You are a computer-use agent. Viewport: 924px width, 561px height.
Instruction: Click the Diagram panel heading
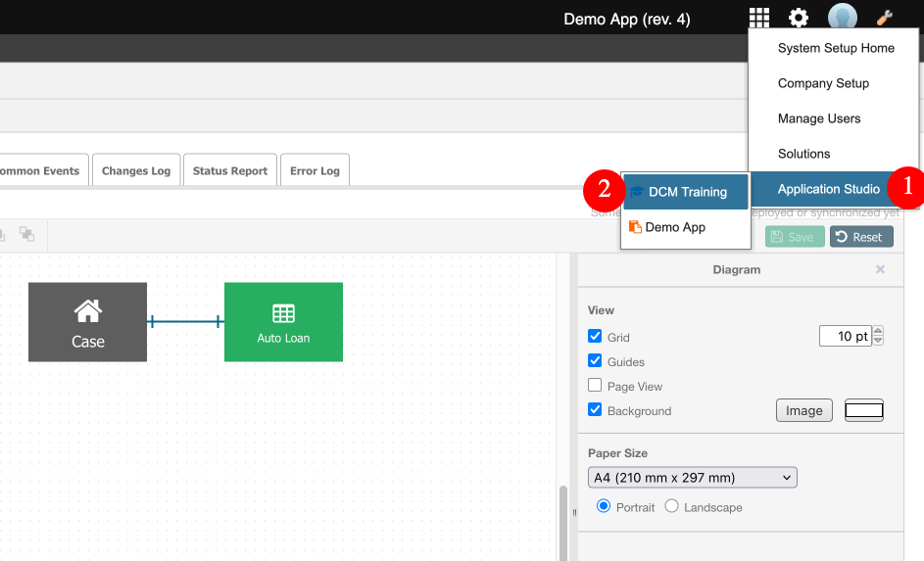tap(737, 269)
